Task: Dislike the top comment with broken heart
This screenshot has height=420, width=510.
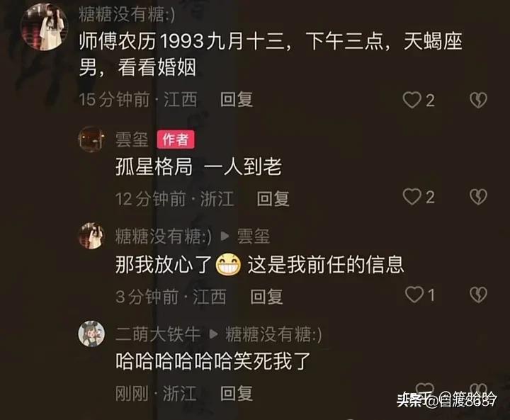Action: click(x=478, y=100)
